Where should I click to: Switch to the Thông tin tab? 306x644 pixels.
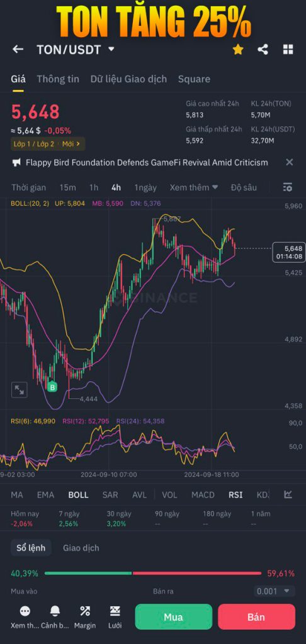(58, 79)
